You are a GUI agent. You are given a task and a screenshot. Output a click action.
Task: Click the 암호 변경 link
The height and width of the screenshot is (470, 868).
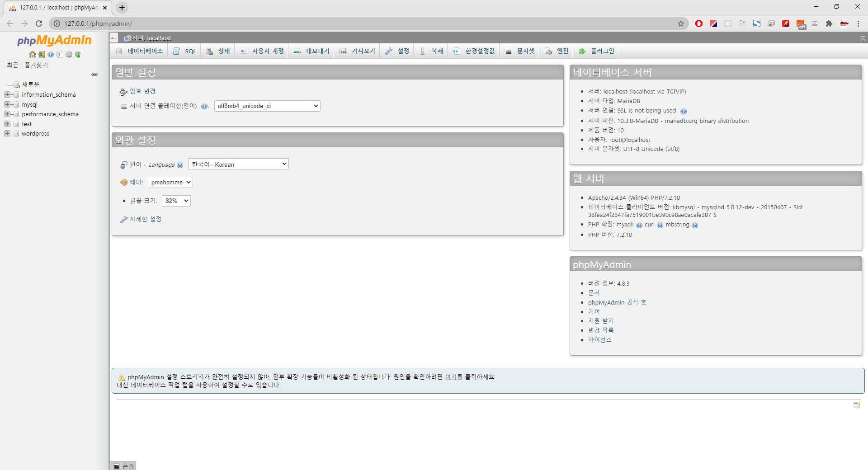pyautogui.click(x=142, y=91)
